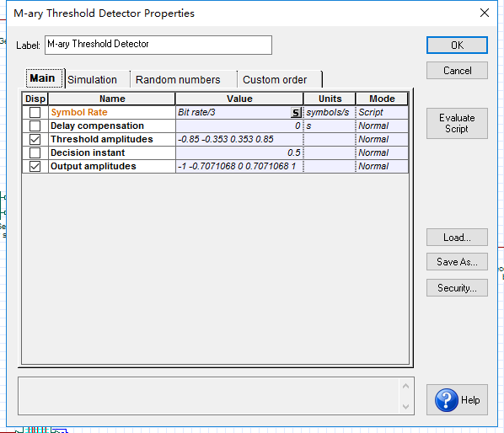The width and height of the screenshot is (504, 433).
Task: Close the properties dialog with X
Action: [485, 13]
